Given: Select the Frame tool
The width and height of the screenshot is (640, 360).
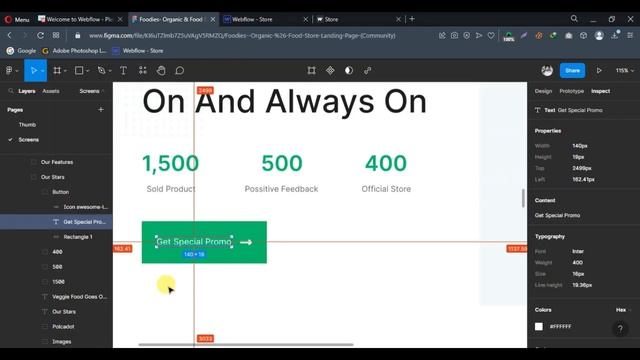Looking at the screenshot, I should pyautogui.click(x=57, y=71).
